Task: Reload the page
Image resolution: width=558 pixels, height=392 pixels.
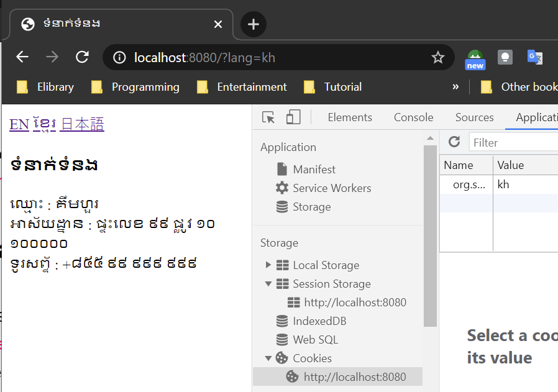Action: pos(82,58)
